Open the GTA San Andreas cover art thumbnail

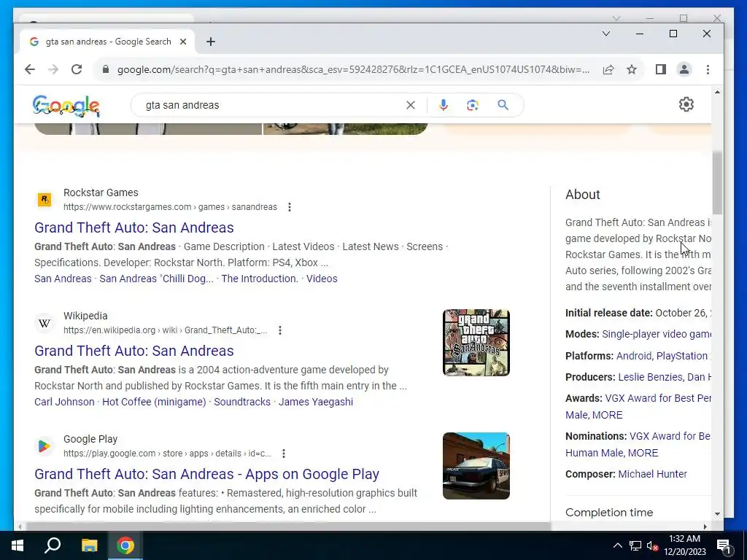tap(476, 343)
